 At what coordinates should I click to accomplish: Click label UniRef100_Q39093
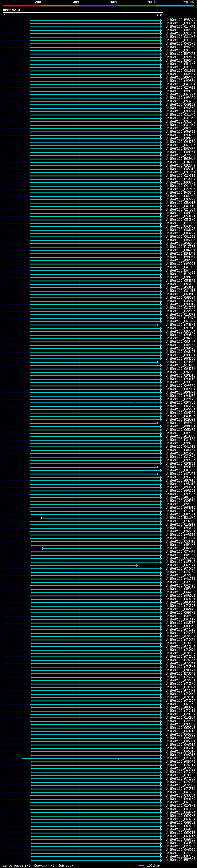(180, 349)
